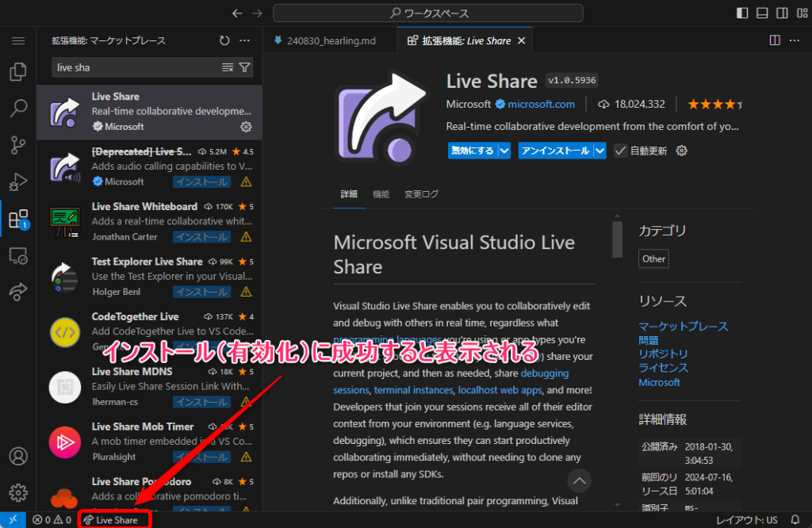Expand the 無効にする dropdown arrow
The height and width of the screenshot is (528, 812).
point(505,149)
